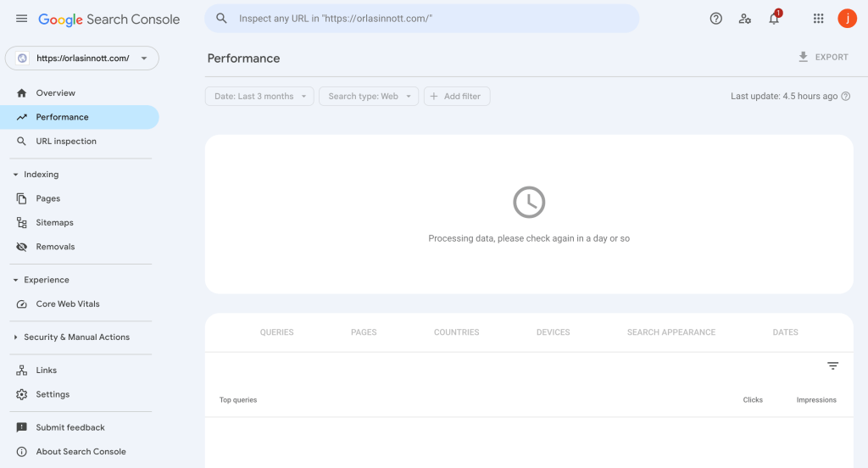
Task: Click the Add filter button
Action: (457, 97)
